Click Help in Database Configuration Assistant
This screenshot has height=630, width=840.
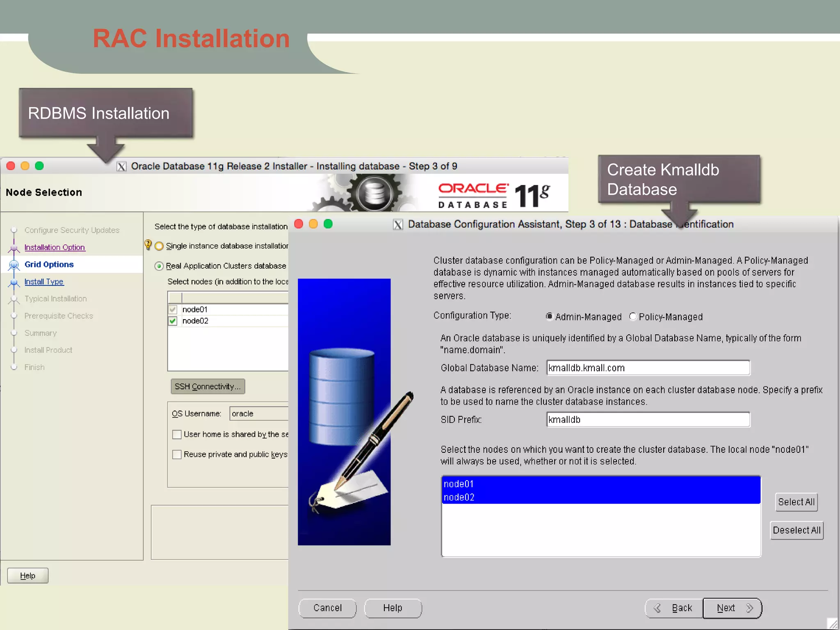click(393, 608)
